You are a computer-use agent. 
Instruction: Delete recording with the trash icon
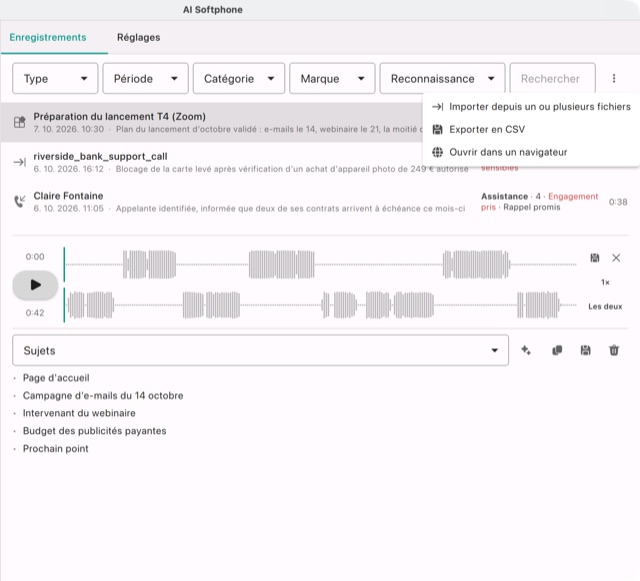614,350
